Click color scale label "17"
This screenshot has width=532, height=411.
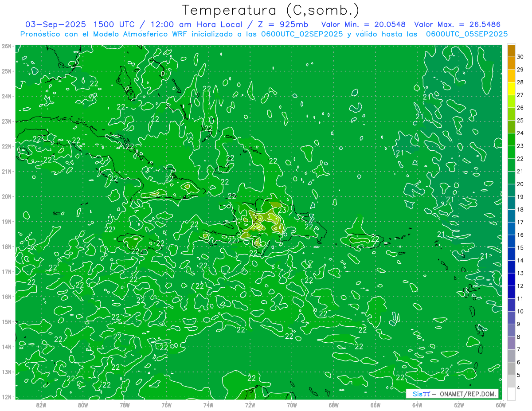[520, 222]
